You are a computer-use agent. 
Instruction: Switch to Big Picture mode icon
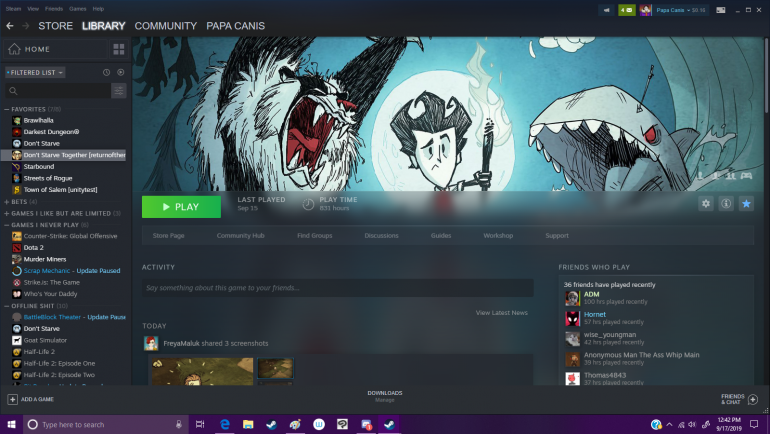click(x=720, y=10)
